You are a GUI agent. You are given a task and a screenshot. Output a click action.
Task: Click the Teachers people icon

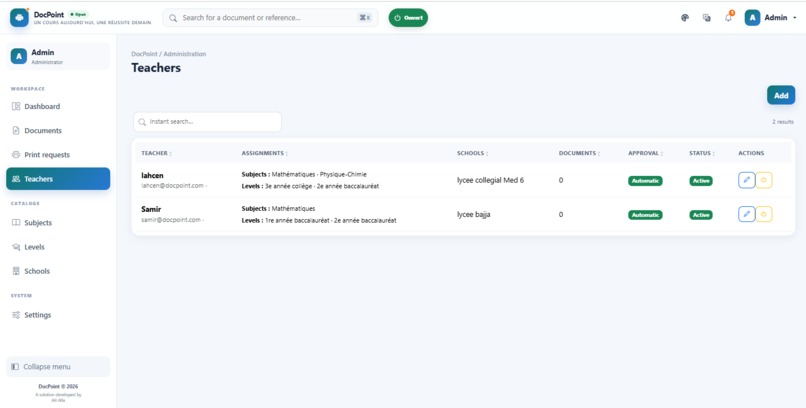[16, 179]
